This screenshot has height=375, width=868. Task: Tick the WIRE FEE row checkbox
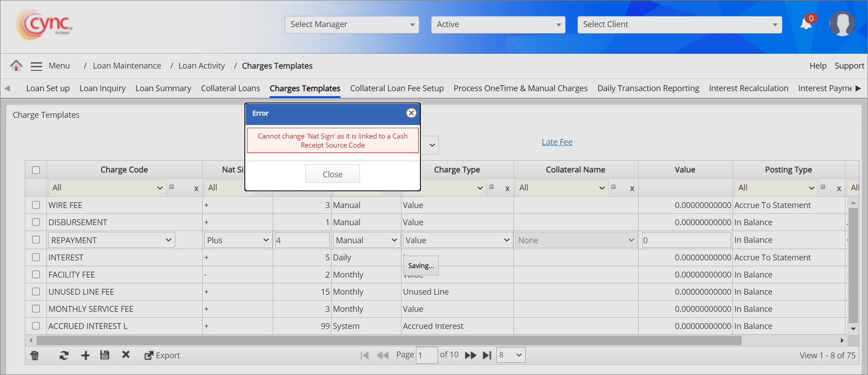36,205
